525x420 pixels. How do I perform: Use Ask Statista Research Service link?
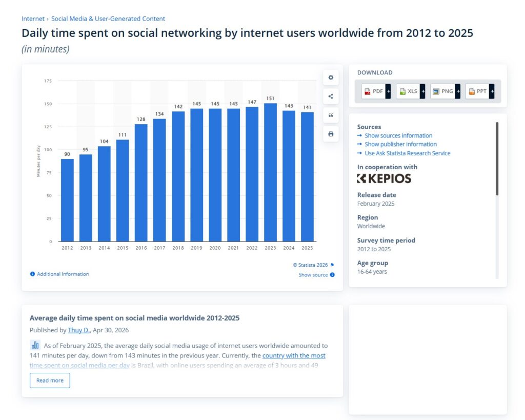408,153
